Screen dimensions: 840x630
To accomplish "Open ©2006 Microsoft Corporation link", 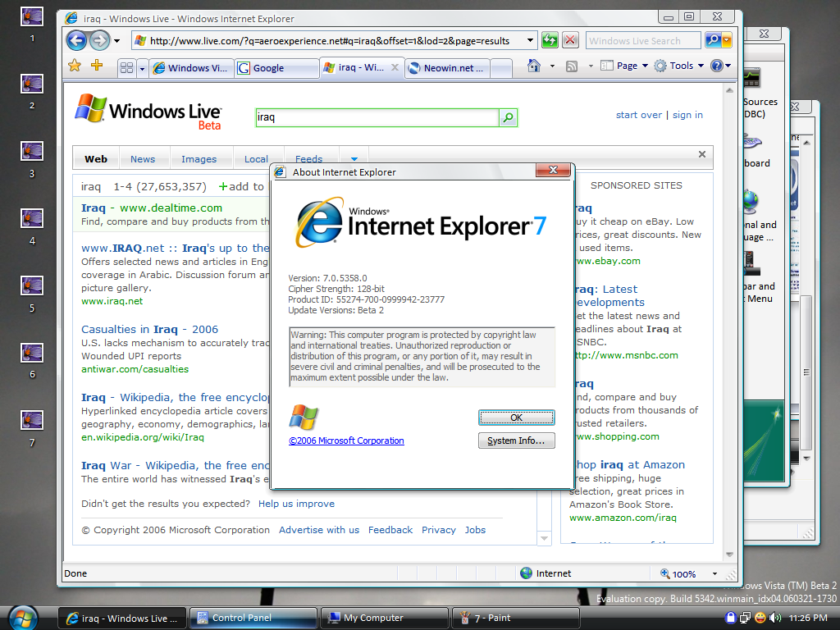I will (346, 441).
